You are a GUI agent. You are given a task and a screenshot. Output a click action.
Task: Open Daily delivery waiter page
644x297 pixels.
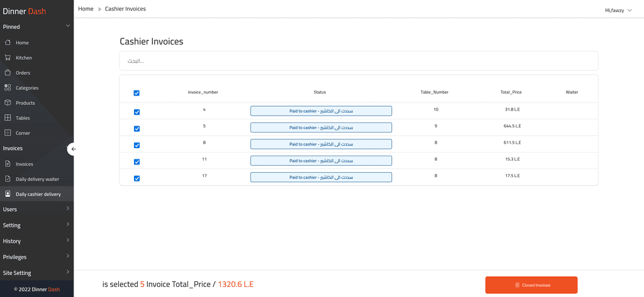pos(36,179)
